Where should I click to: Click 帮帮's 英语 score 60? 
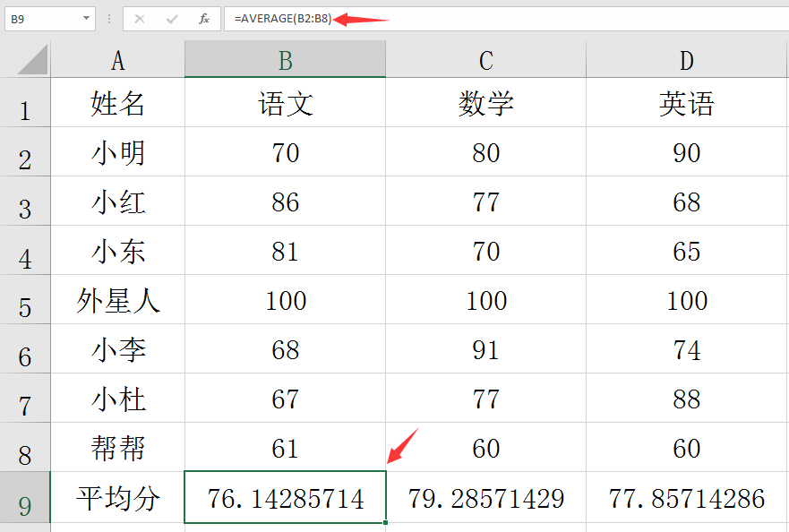(687, 448)
